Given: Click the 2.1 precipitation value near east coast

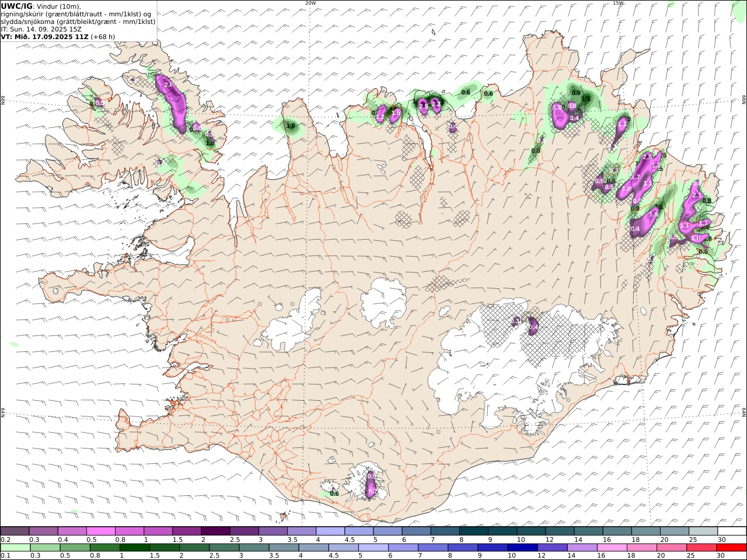Looking at the screenshot, I should pyautogui.click(x=696, y=195).
